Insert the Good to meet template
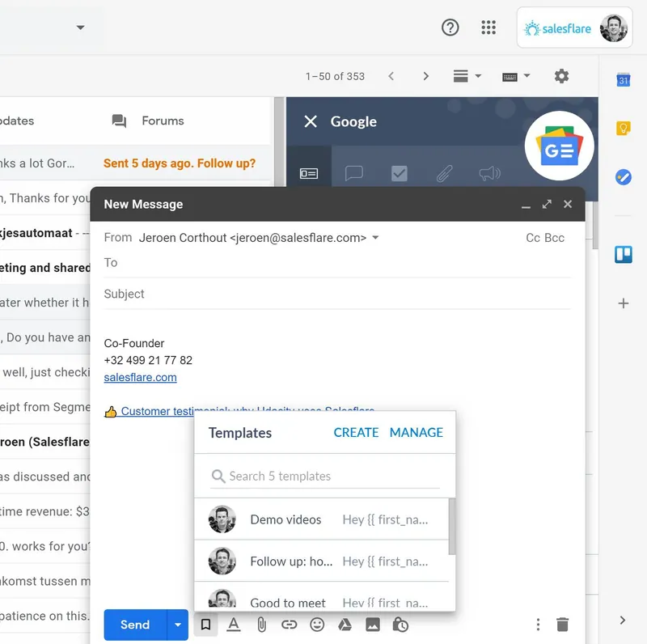 tap(321, 597)
